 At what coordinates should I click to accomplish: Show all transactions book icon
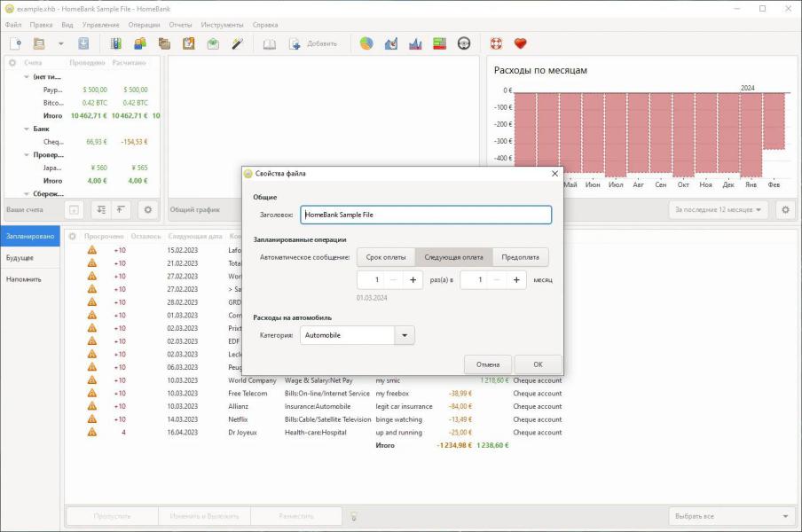click(x=270, y=44)
